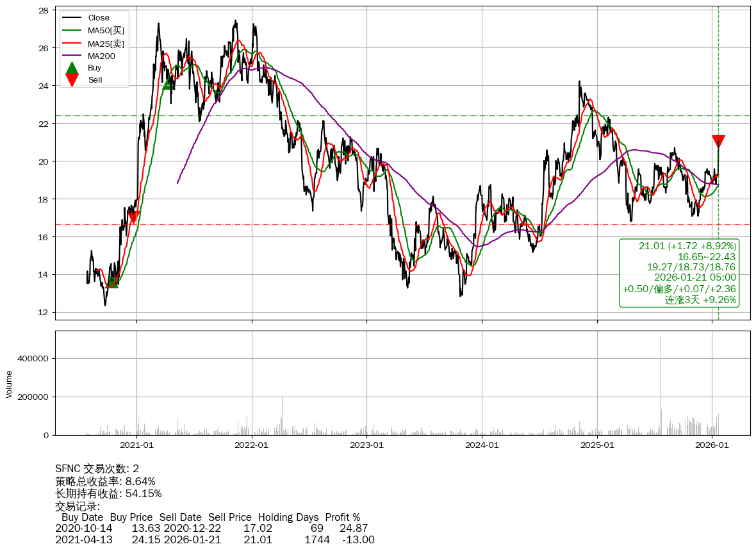The image size is (756, 551).
Task: Click the Volume axis label
Action: [x=9, y=384]
